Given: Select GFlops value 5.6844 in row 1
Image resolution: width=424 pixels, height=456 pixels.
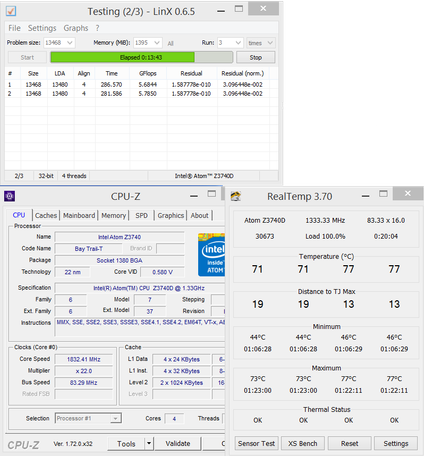Looking at the screenshot, I should [x=148, y=85].
